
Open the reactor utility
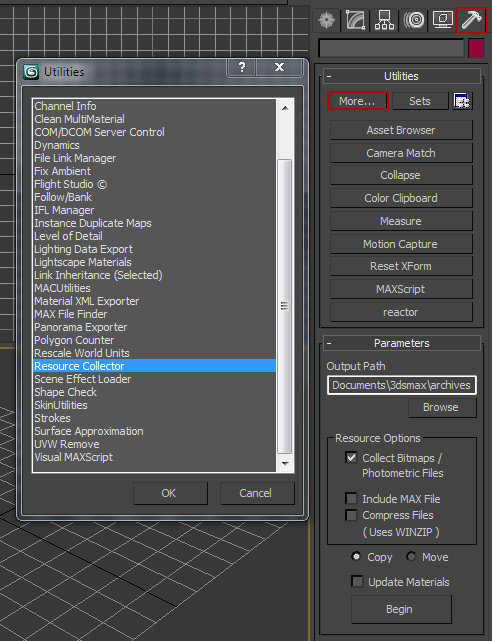coord(401,312)
